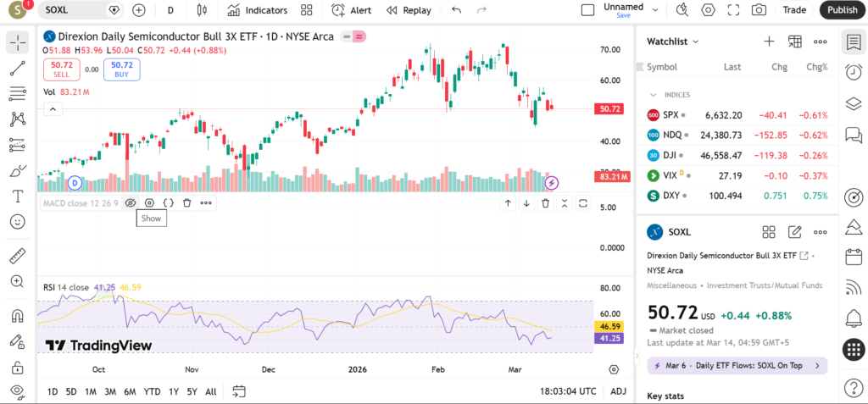Switch the time range to 6M
The width and height of the screenshot is (868, 404).
pos(130,391)
